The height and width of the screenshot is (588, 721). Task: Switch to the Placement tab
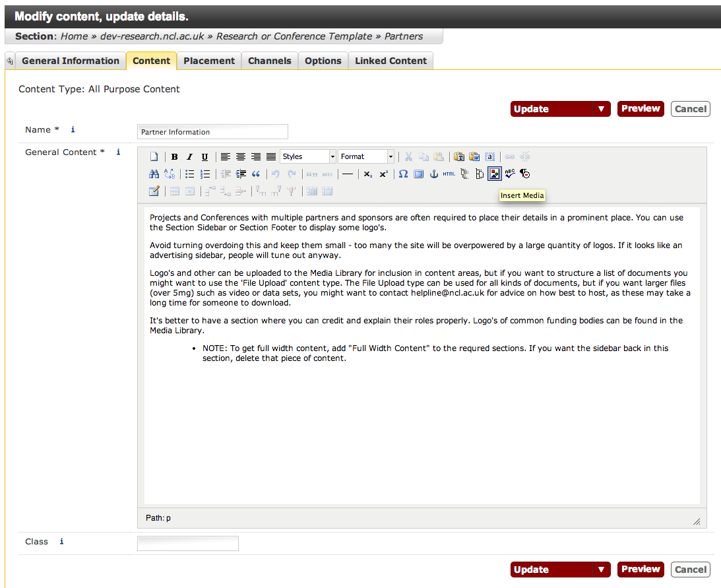coord(209,61)
